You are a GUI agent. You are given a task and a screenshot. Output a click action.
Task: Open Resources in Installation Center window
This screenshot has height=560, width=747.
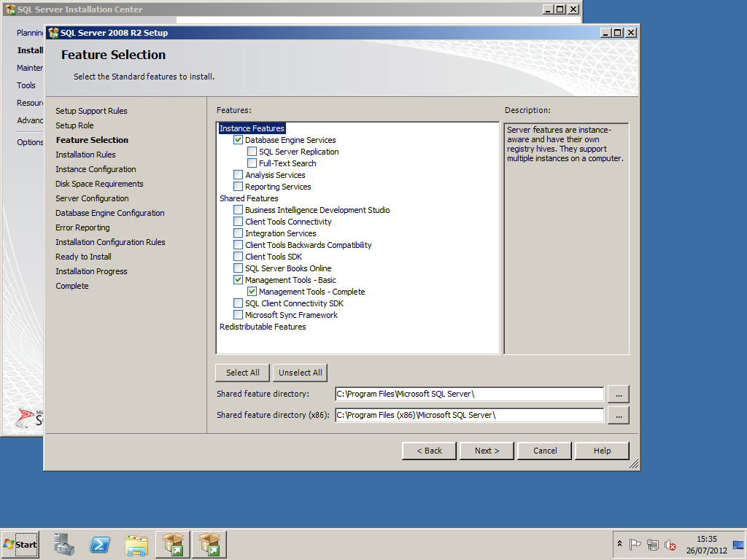tap(30, 104)
